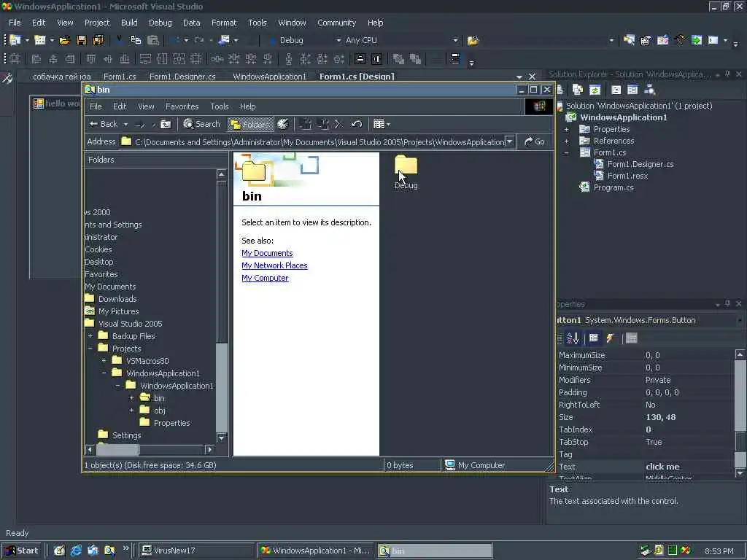Click Go button beside Address bar
The height and width of the screenshot is (560, 747).
(535, 142)
